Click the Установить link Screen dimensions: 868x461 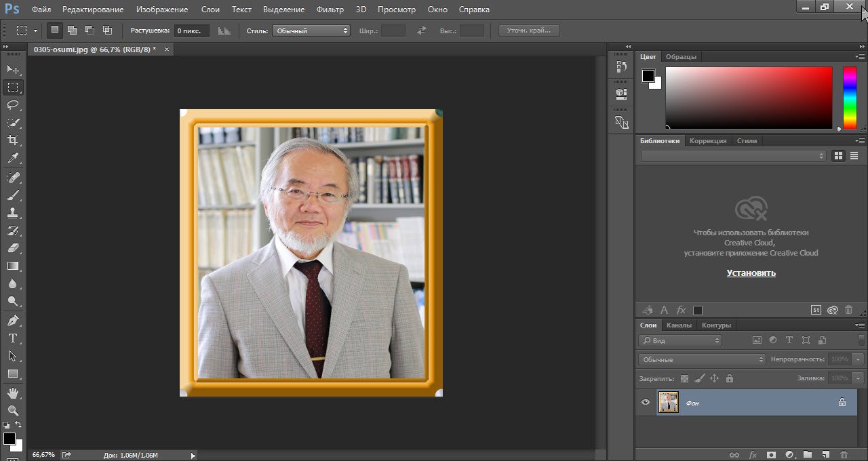[x=751, y=273]
